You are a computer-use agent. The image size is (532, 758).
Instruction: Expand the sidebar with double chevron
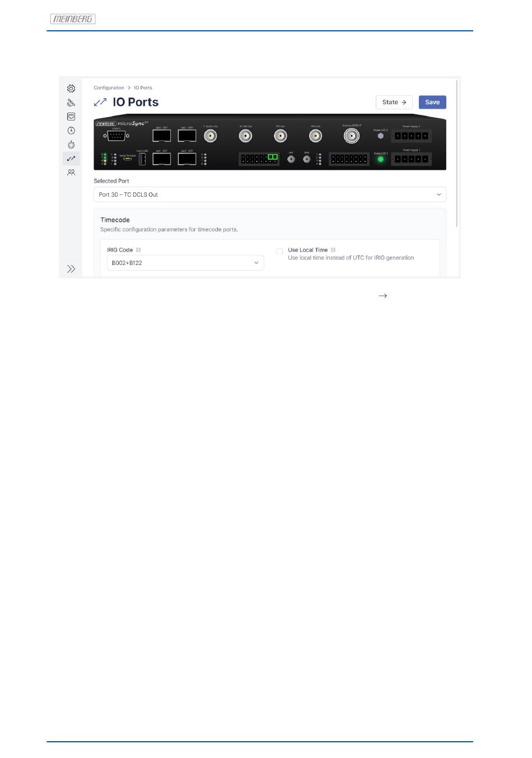[x=71, y=269]
